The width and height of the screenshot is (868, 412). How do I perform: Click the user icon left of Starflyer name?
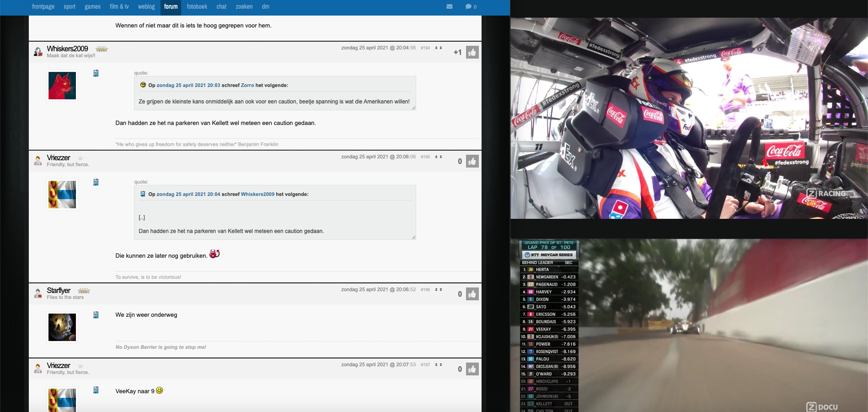click(x=38, y=293)
